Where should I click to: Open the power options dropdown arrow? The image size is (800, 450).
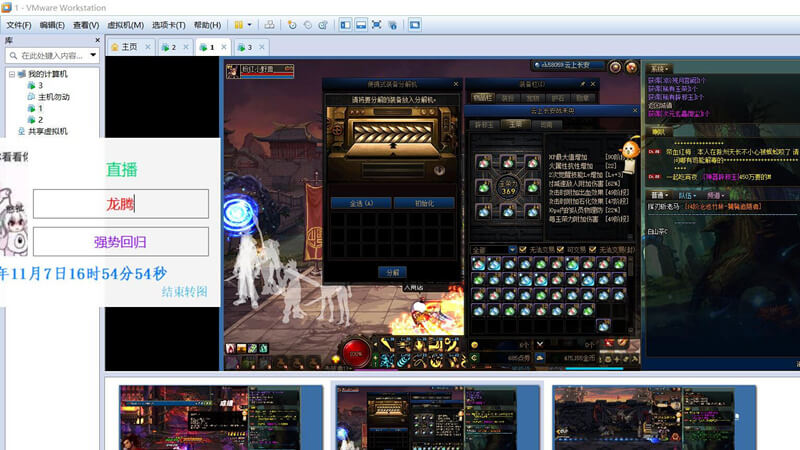pos(249,25)
